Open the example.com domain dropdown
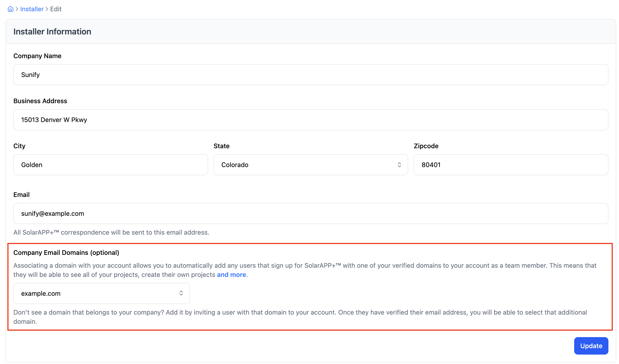This screenshot has width=619, height=364. pos(101,293)
